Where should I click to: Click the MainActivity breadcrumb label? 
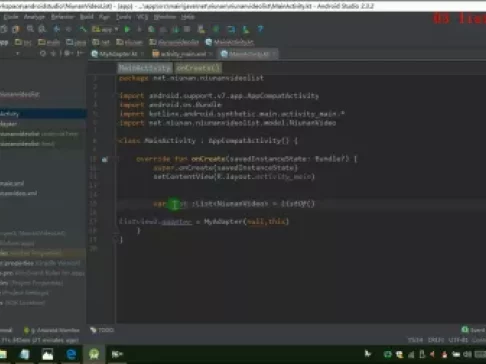coord(145,68)
